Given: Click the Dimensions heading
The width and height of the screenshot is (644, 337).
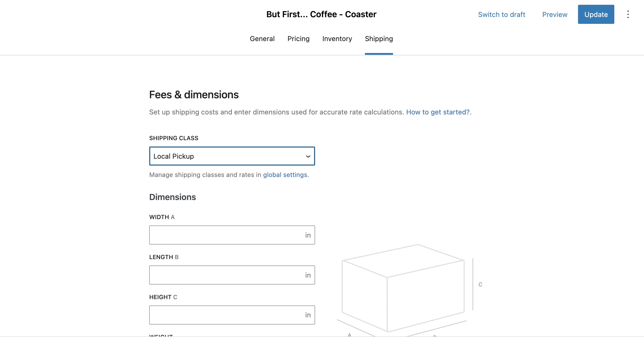Looking at the screenshot, I should (x=173, y=197).
